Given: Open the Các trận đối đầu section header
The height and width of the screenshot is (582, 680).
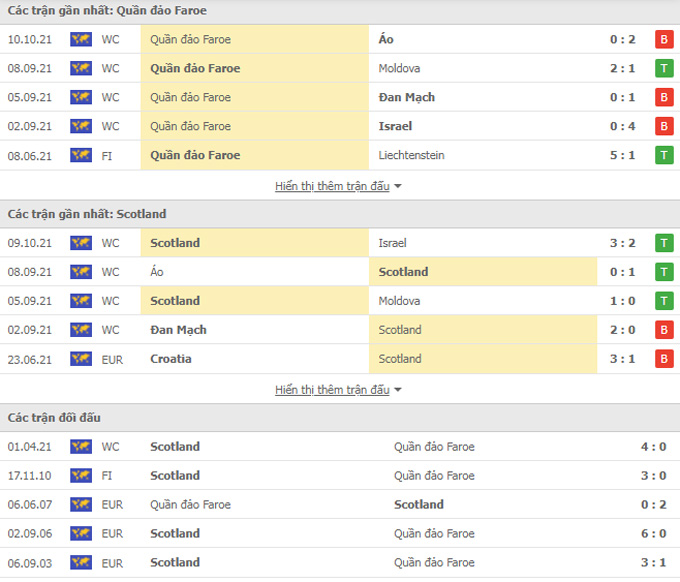Looking at the screenshot, I should click(54, 418).
